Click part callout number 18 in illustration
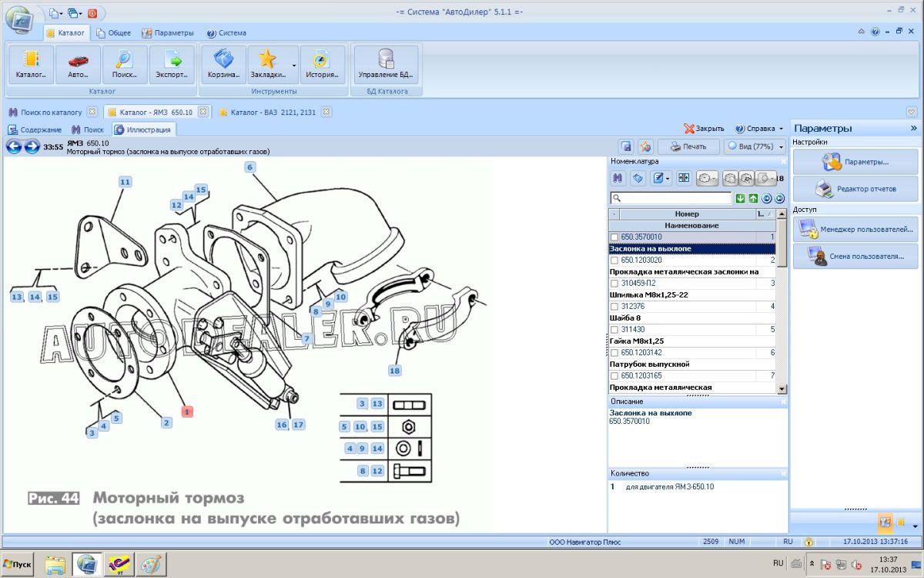Viewport: 924px width, 578px height. (x=395, y=371)
